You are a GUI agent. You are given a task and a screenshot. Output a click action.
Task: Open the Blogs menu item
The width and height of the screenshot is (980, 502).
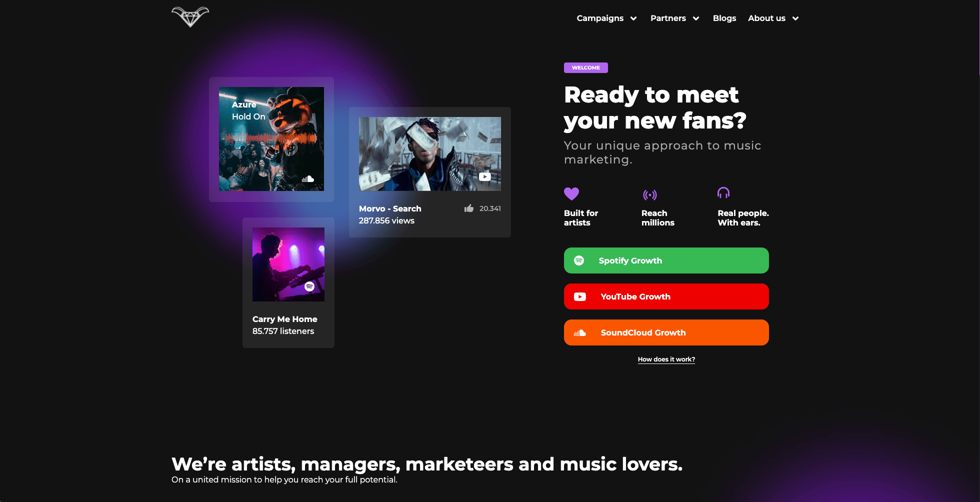(724, 18)
